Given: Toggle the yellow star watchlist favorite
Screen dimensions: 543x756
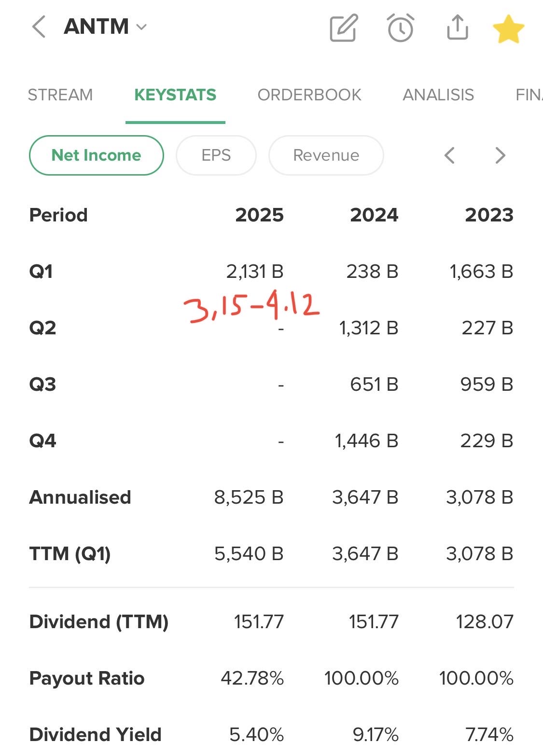Looking at the screenshot, I should pos(509,29).
